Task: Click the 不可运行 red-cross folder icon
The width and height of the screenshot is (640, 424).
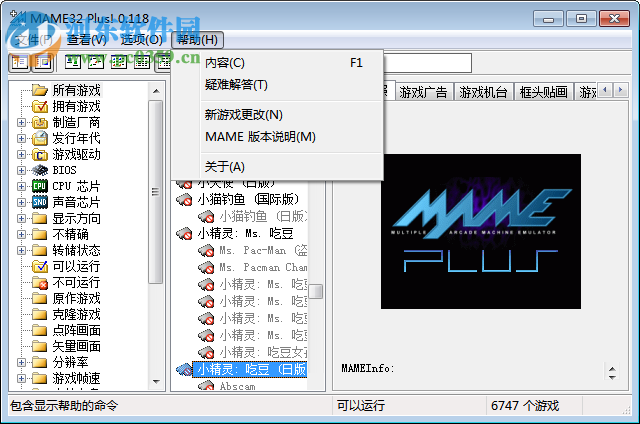Action: [40, 282]
